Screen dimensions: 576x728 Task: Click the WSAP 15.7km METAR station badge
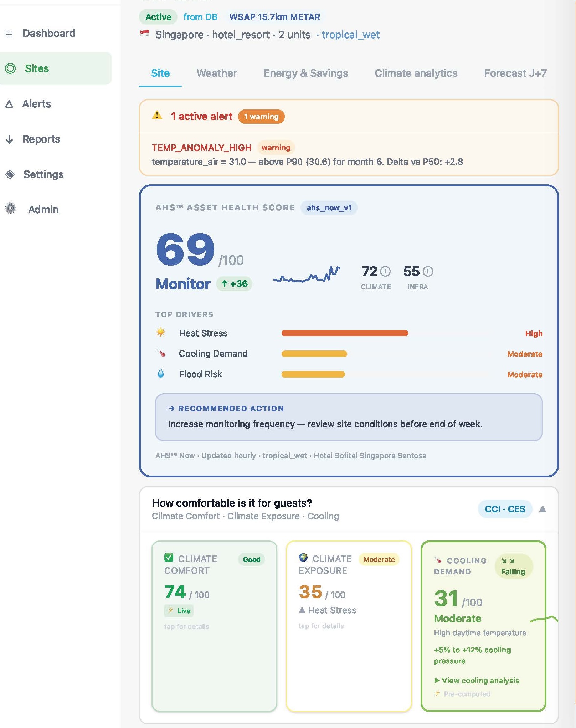pyautogui.click(x=274, y=17)
